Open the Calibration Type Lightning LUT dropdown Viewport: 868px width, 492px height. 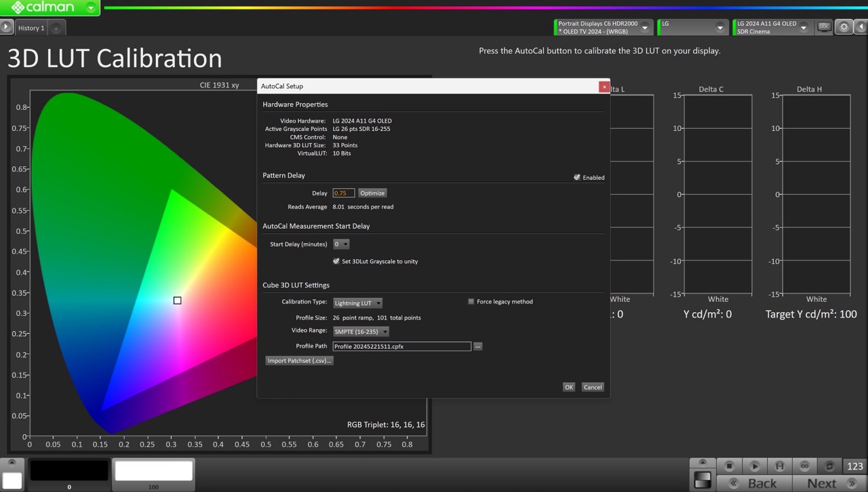click(x=357, y=303)
